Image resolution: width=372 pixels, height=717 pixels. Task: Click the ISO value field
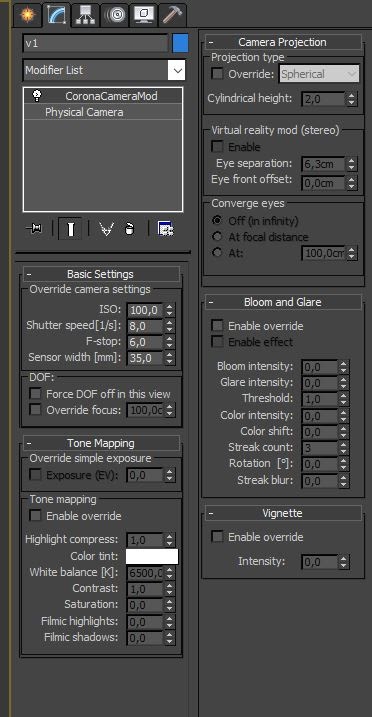144,310
